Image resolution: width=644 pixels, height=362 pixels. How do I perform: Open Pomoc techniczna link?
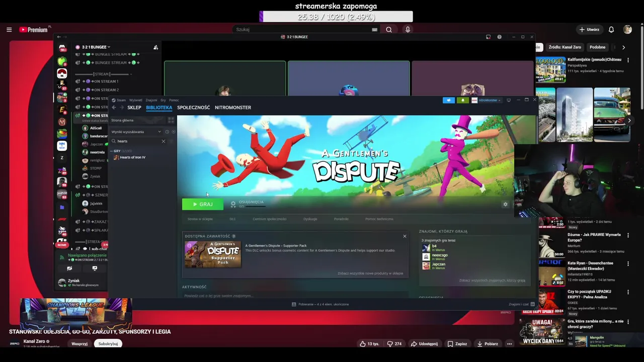tap(379, 219)
